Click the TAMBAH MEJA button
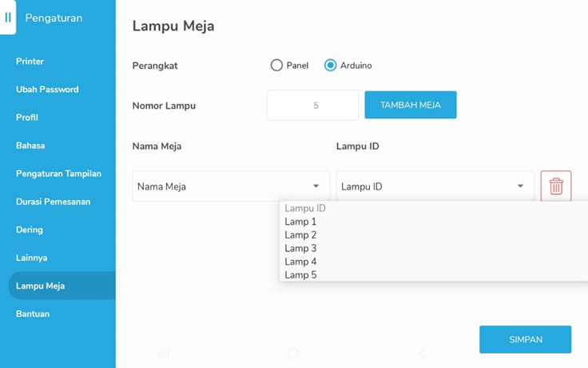The image size is (588, 368). tap(411, 105)
